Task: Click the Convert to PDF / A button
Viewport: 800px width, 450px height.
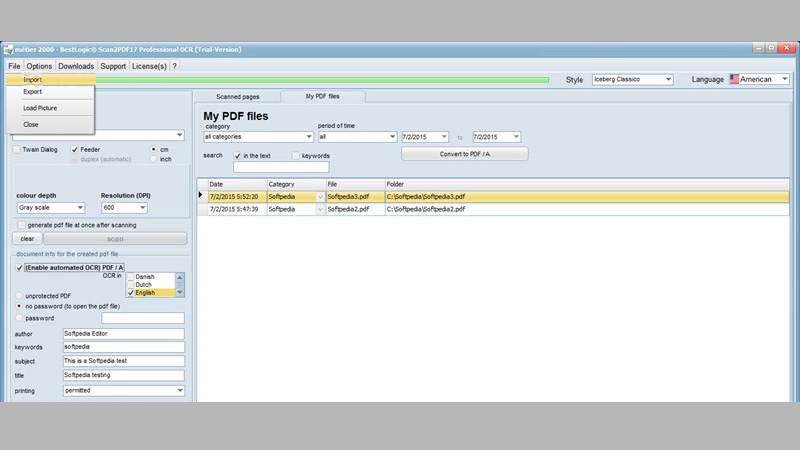Action: point(464,154)
